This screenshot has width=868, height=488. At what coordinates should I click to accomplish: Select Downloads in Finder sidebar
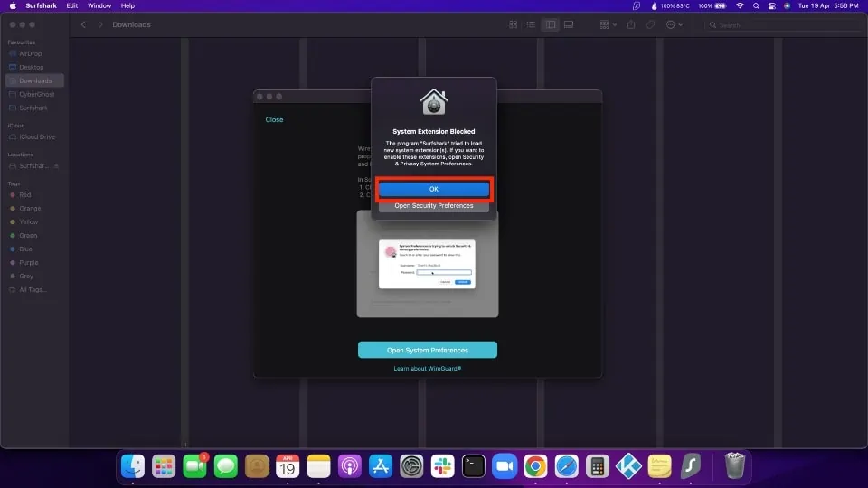34,80
